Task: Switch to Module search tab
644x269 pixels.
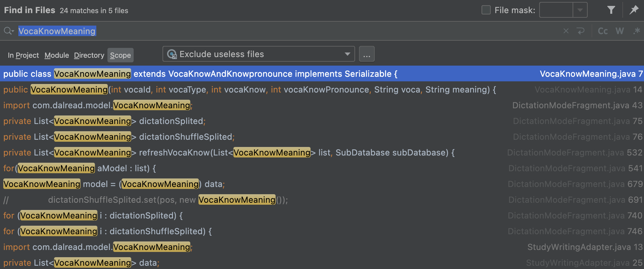Action: click(57, 55)
